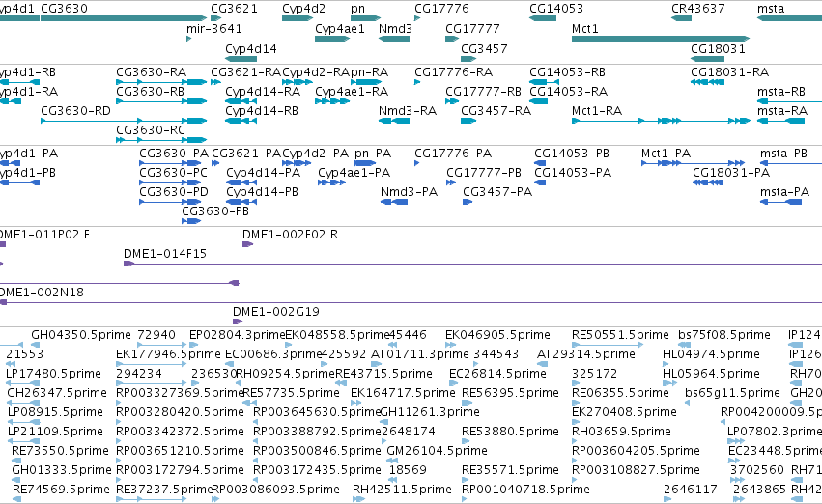Open the CG18031-PA protein label
Screen dimensions: 822x504
731,173
